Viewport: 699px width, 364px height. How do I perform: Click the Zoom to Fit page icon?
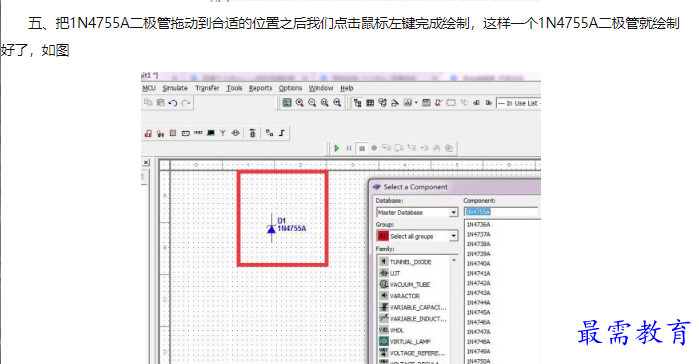337,103
